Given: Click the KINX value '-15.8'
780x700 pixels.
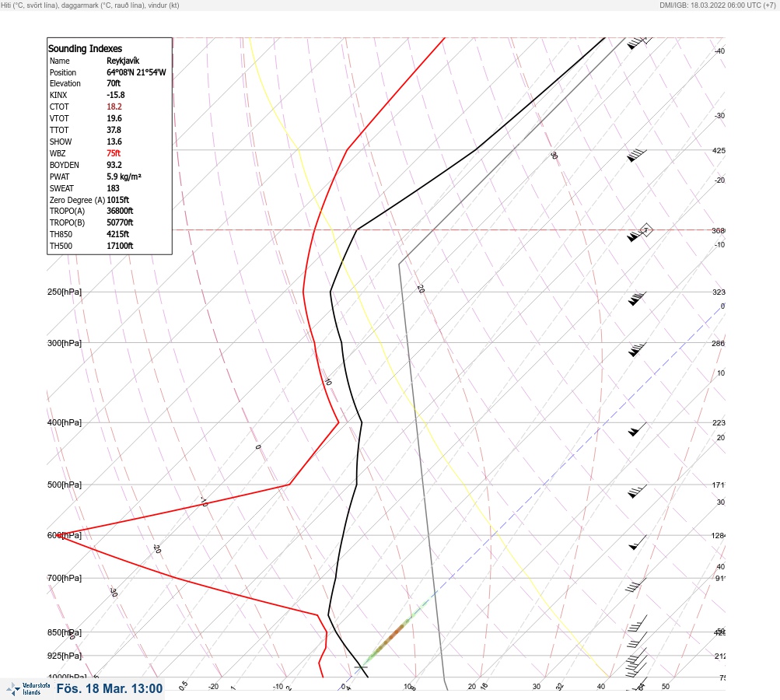Looking at the screenshot, I should [x=115, y=95].
